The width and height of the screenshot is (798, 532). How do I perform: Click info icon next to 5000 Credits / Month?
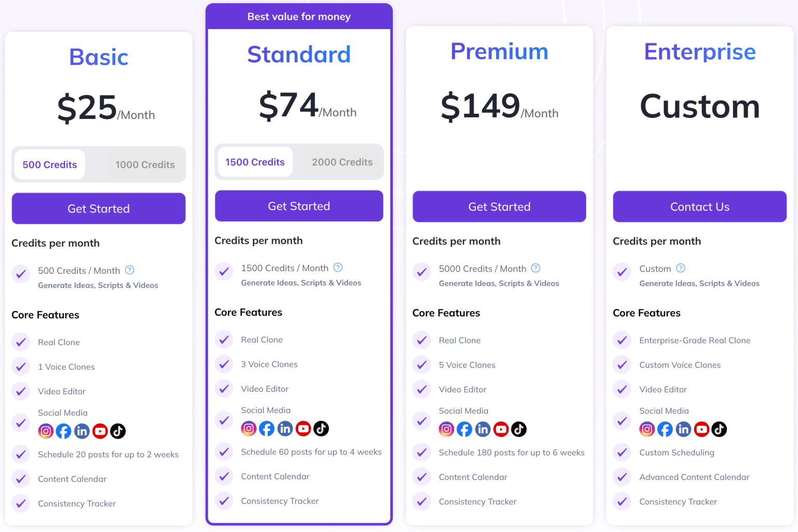536,268
